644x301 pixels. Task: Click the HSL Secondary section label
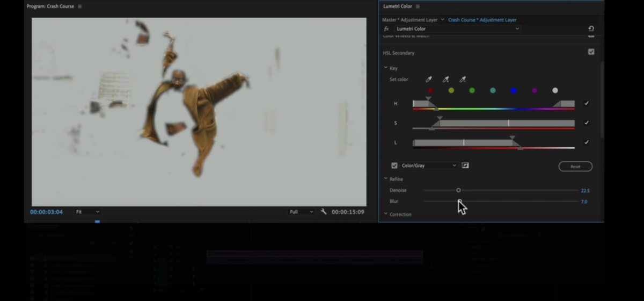[x=399, y=53]
